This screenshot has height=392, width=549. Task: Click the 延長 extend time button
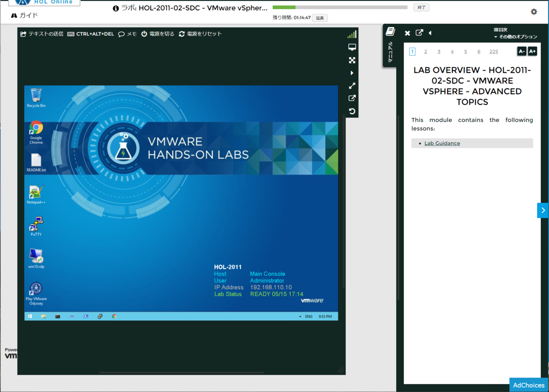coord(320,18)
